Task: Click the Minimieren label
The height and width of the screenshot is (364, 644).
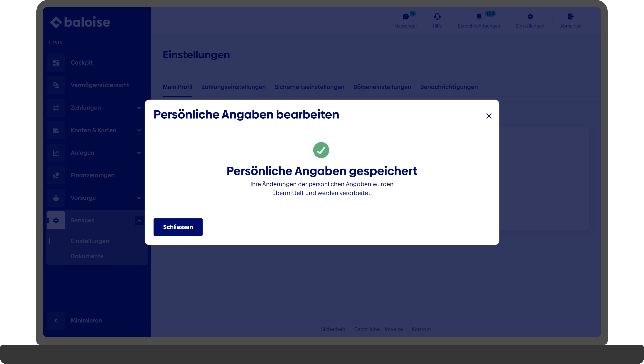Action: click(x=86, y=321)
